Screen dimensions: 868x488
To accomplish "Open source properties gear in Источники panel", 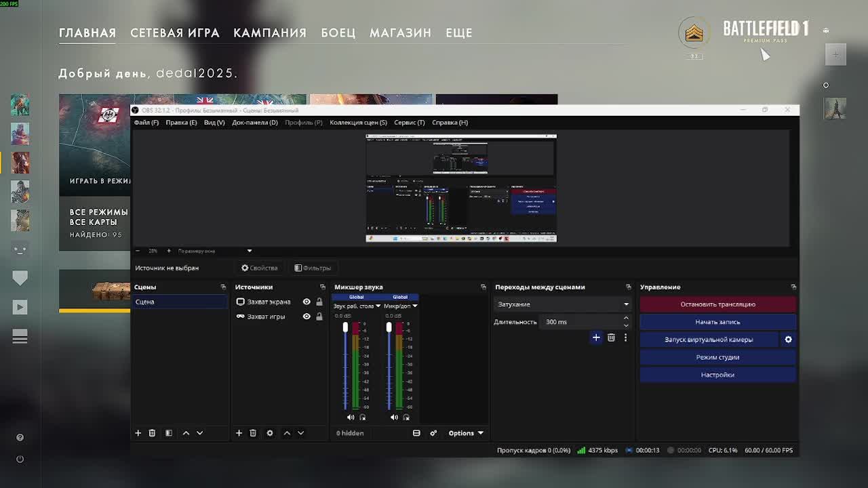I will 270,433.
